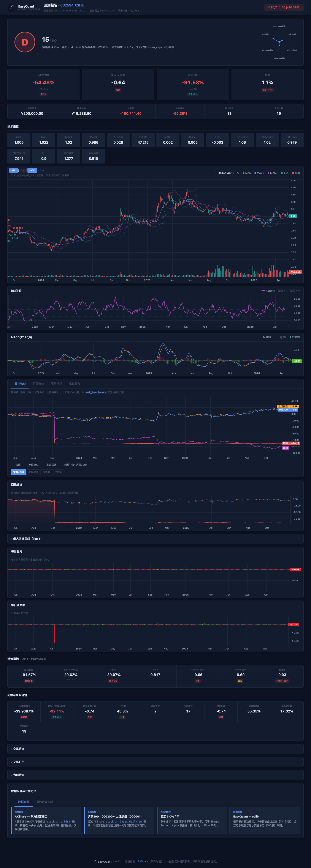Click the -0.00 MACD value tag
This screenshot has width=311, height=868.
tap(297, 361)
